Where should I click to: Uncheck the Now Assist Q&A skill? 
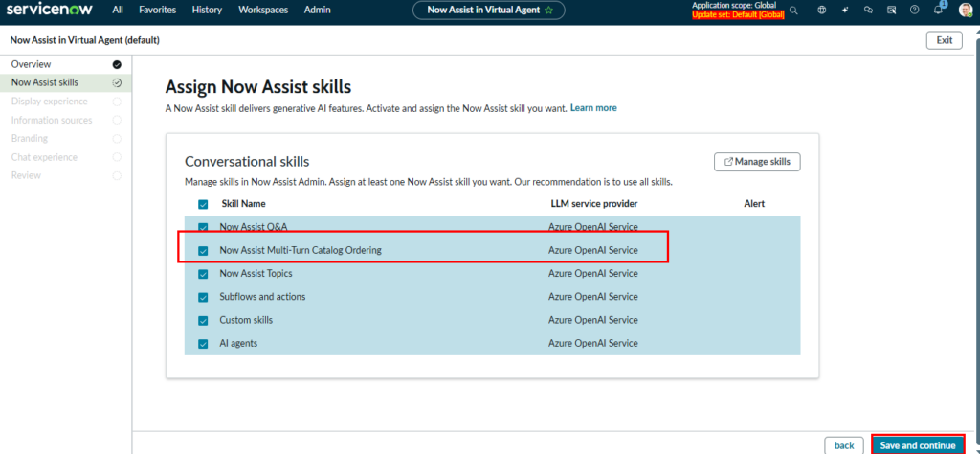tap(203, 227)
